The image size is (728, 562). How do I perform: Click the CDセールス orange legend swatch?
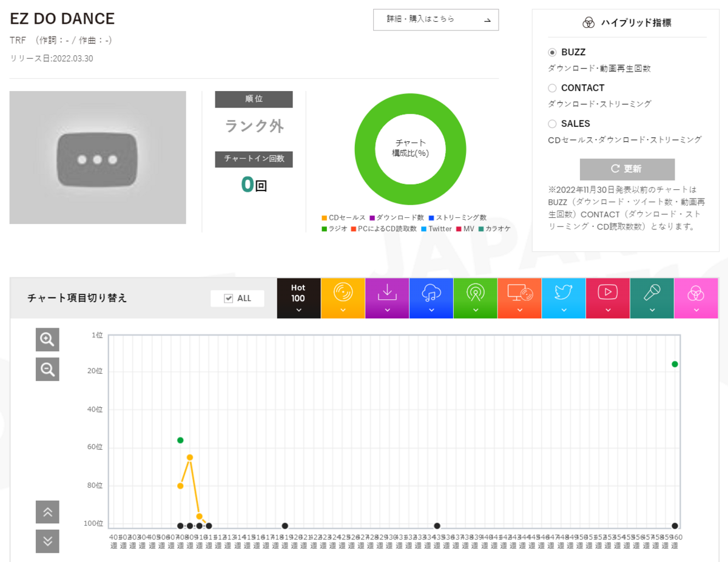coord(324,218)
